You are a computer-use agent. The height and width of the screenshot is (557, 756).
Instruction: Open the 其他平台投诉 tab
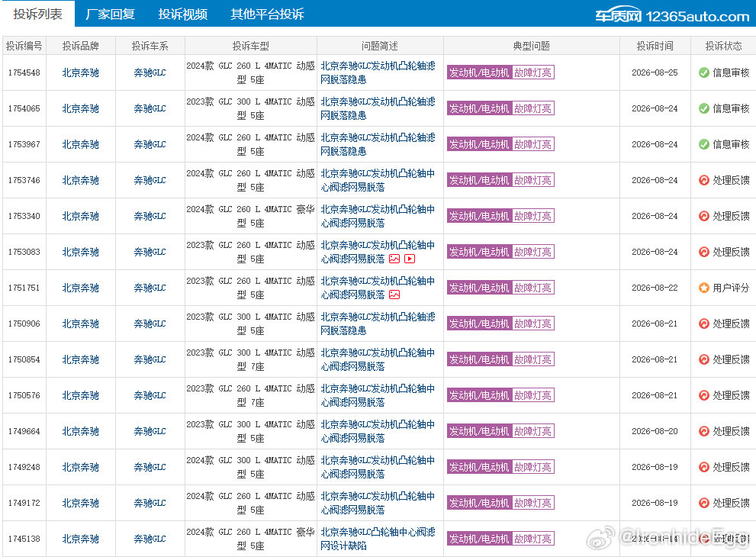[267, 14]
